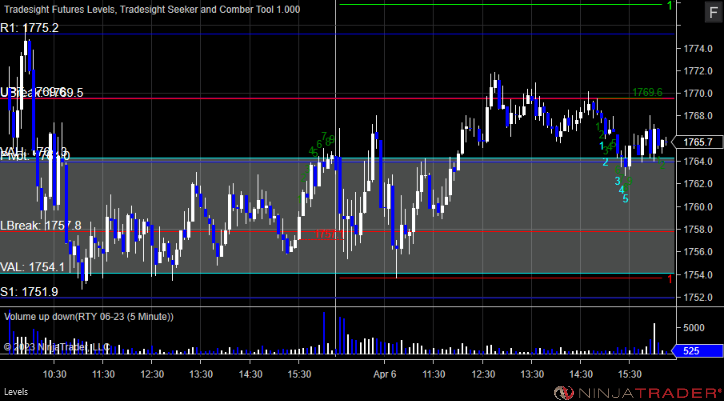Select the Volume up down indicator label
724x401 pixels.
click(89, 317)
